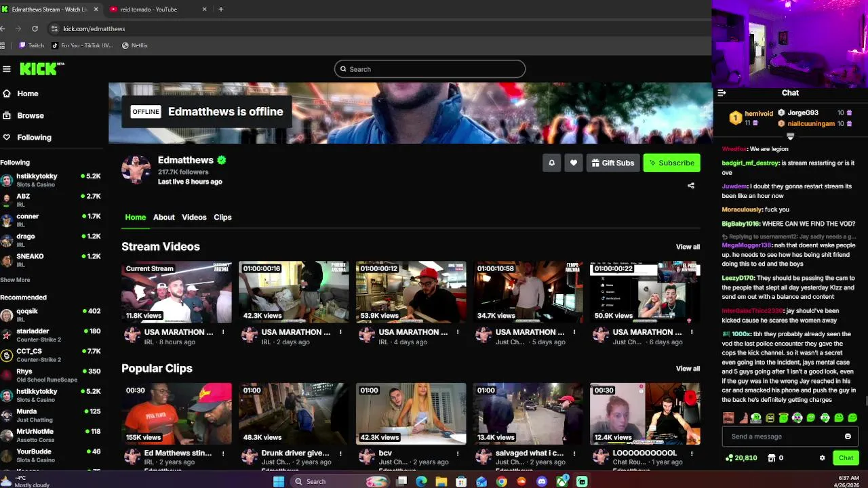Screen dimensions: 868x488
Task: Select the About channel tab
Action: click(x=163, y=217)
